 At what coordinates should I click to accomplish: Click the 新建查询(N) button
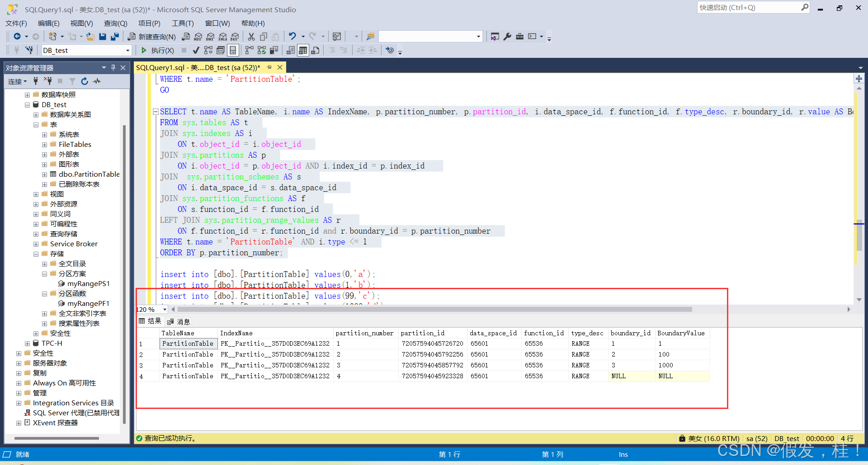point(152,37)
